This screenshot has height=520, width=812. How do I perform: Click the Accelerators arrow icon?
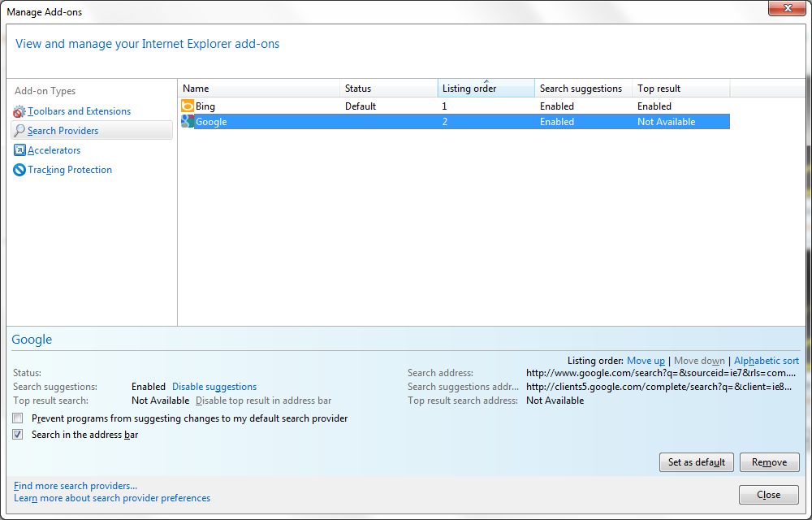point(19,150)
